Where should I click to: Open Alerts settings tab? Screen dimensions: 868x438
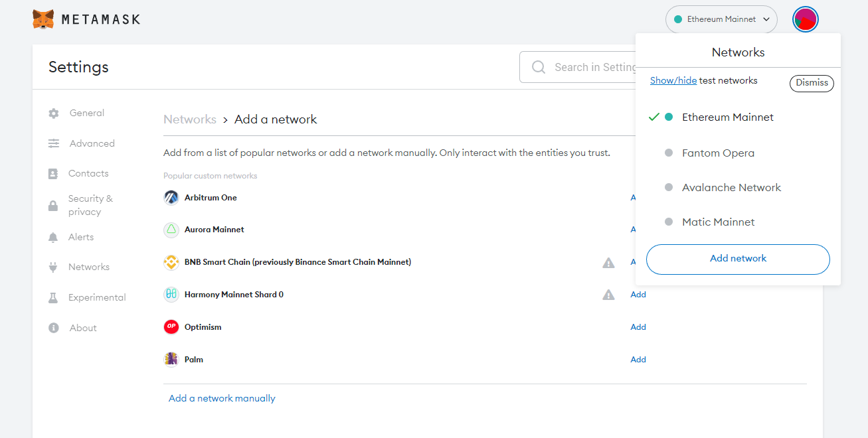click(x=81, y=238)
